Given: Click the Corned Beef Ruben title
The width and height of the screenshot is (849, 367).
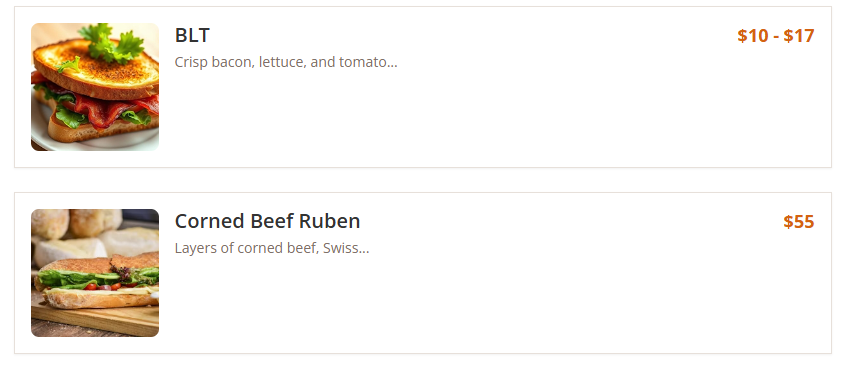Looking at the screenshot, I should 267,221.
